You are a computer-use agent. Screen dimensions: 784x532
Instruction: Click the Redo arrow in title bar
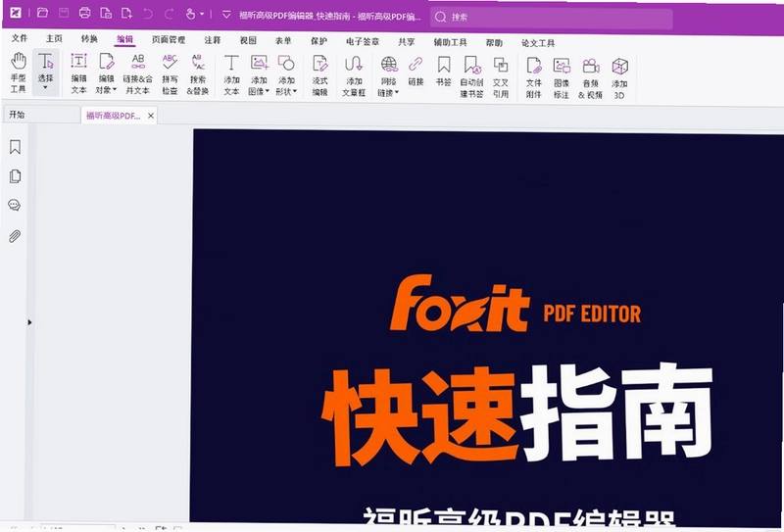click(169, 14)
